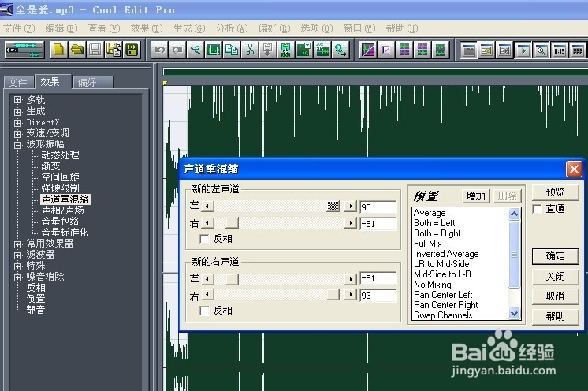
Task: Open the 效果(T) menu
Action: coord(147,28)
